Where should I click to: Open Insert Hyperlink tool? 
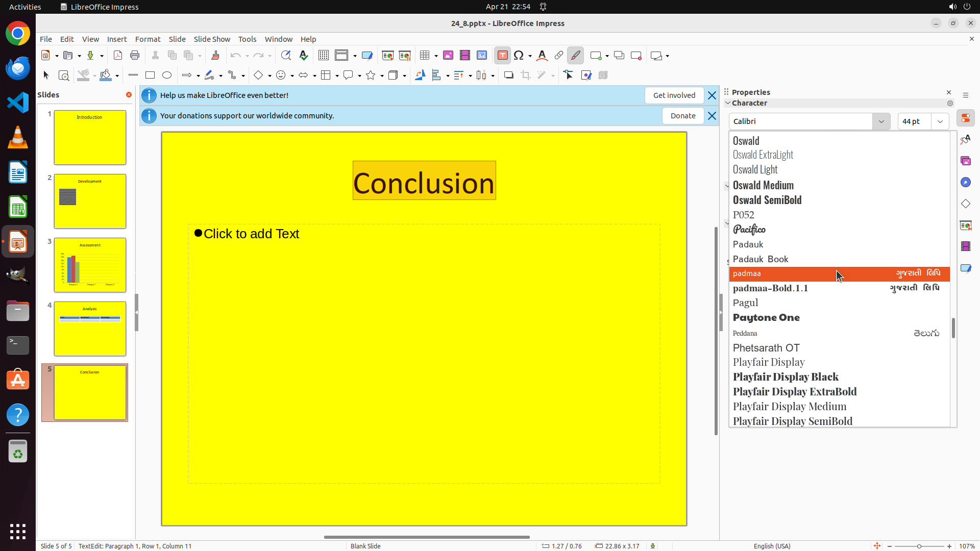tap(559, 56)
